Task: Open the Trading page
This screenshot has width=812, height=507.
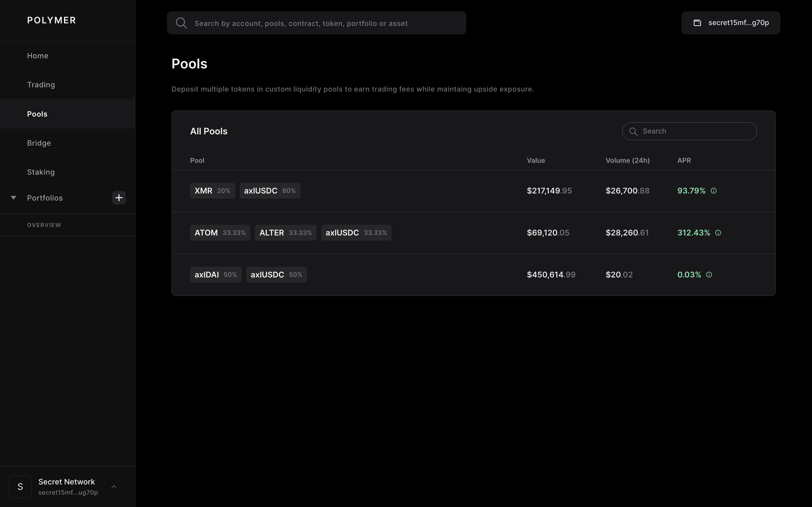Action: point(41,85)
